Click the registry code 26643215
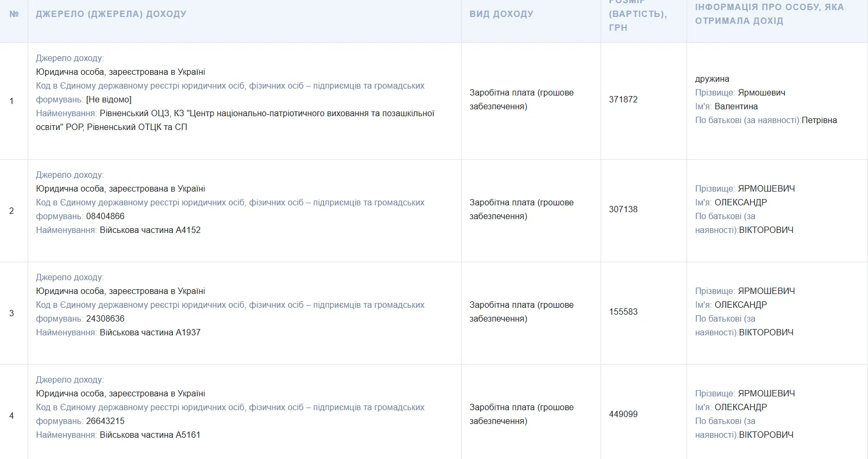The width and height of the screenshot is (868, 459). 105,421
